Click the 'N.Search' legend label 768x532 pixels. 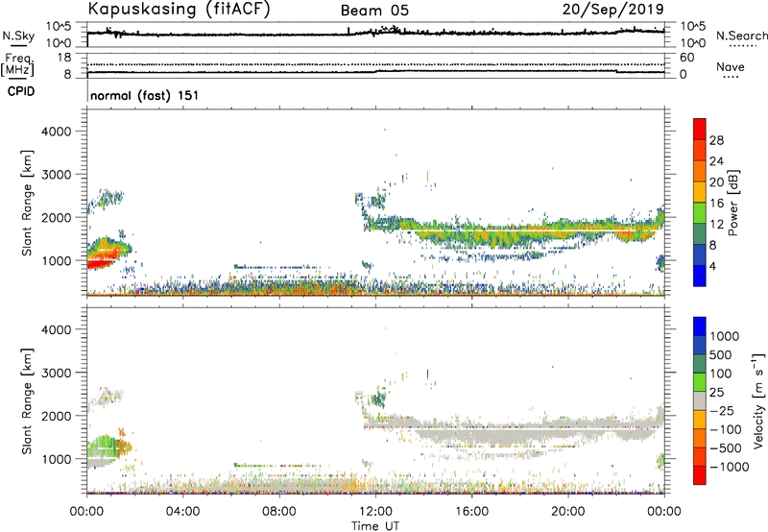741,36
